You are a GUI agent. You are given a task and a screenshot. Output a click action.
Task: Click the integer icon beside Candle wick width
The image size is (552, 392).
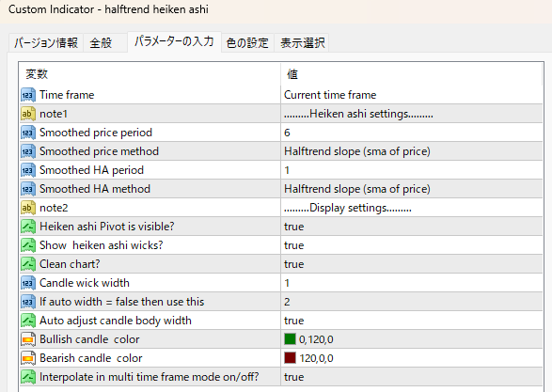pyautogui.click(x=28, y=283)
